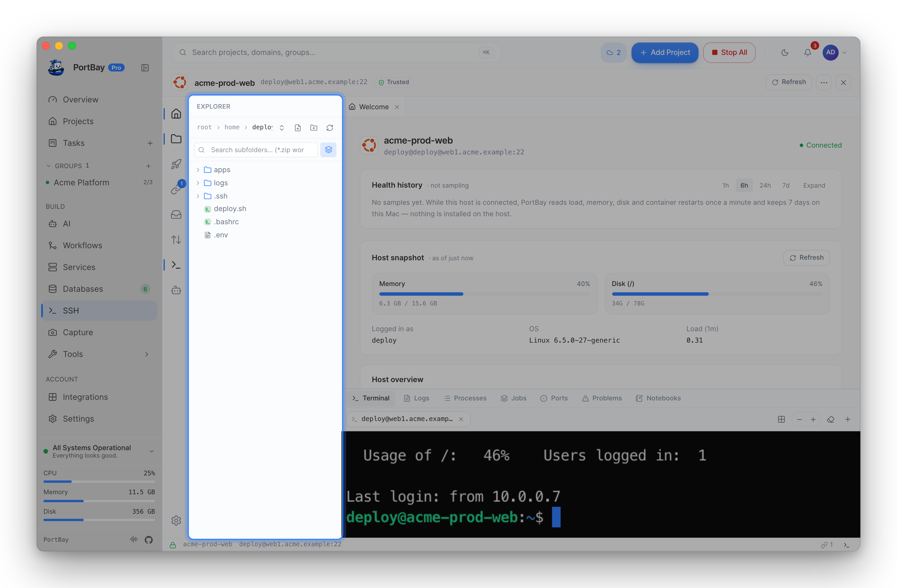This screenshot has width=897, height=588.
Task: Create a new file in Explorer
Action: point(298,128)
